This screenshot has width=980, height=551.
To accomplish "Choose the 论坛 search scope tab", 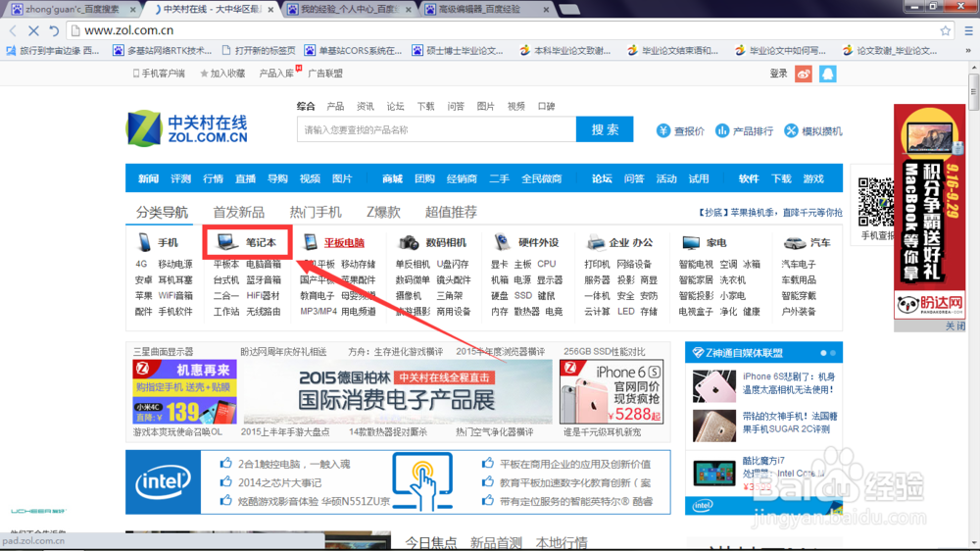I will click(395, 106).
